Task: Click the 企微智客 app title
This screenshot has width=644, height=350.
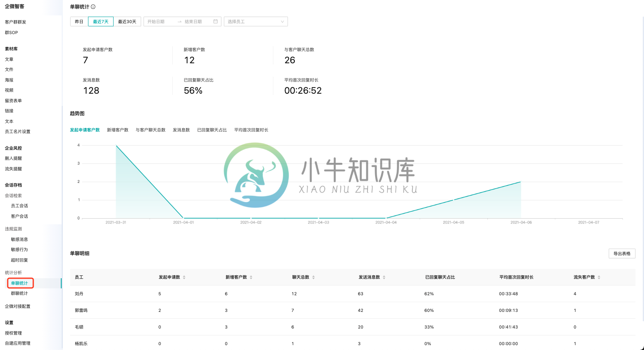Action: [x=15, y=6]
